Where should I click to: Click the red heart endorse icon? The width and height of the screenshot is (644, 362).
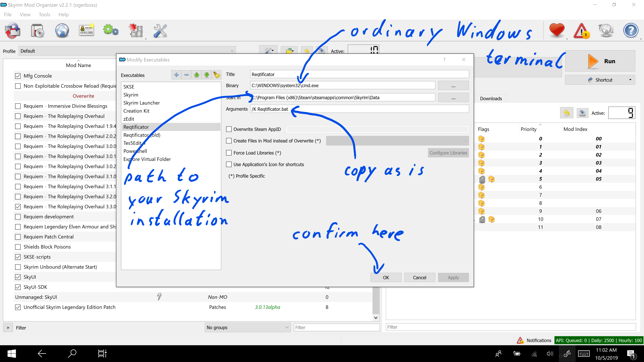(557, 30)
